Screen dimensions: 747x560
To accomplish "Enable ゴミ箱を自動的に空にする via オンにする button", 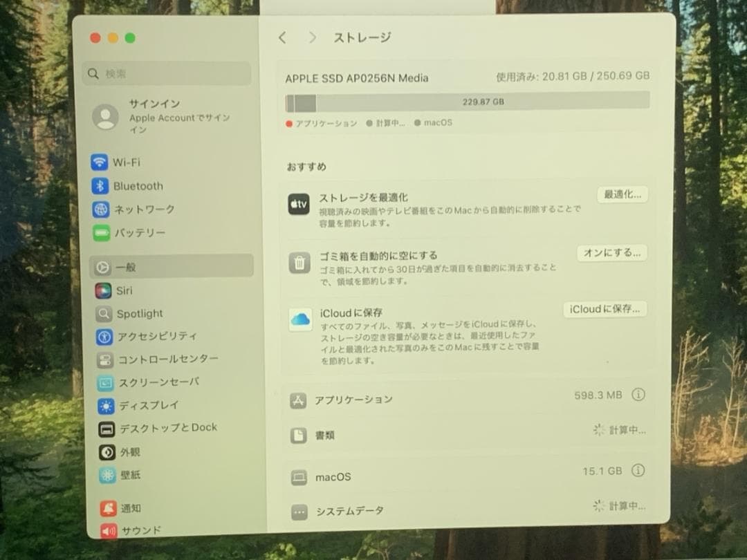I will click(611, 253).
